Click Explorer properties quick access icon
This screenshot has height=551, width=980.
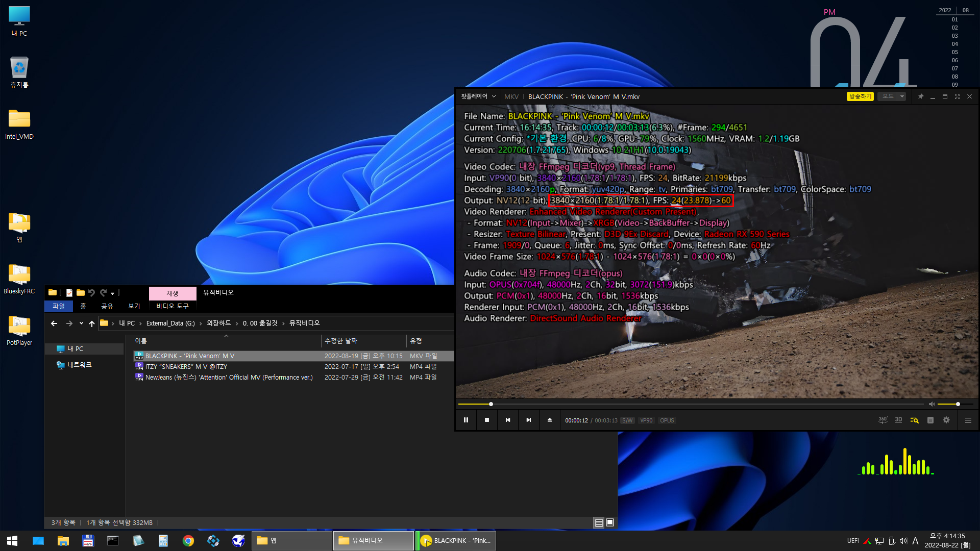click(x=69, y=293)
